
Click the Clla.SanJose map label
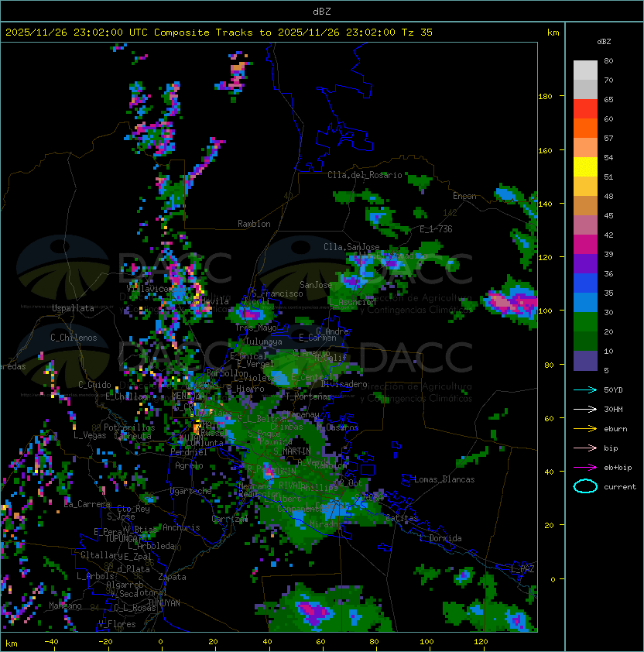click(351, 247)
